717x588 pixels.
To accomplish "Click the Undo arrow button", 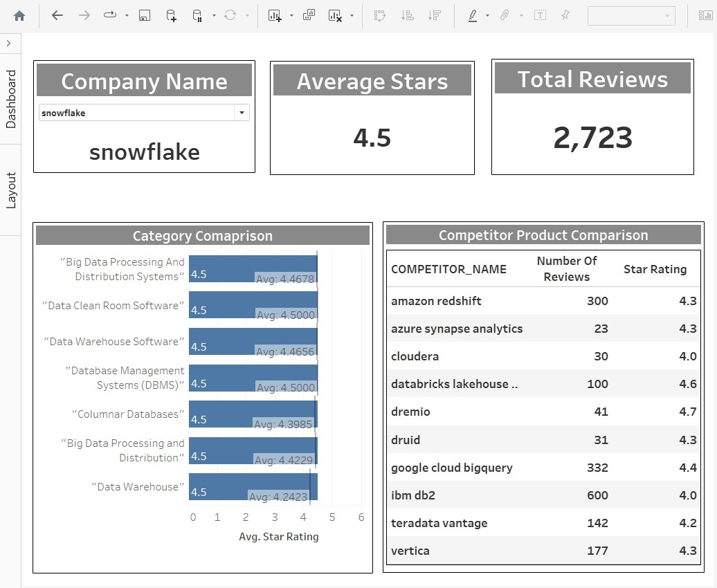I will [x=57, y=15].
